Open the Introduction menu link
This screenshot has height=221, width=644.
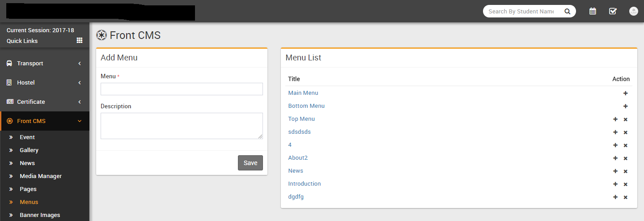tap(304, 184)
